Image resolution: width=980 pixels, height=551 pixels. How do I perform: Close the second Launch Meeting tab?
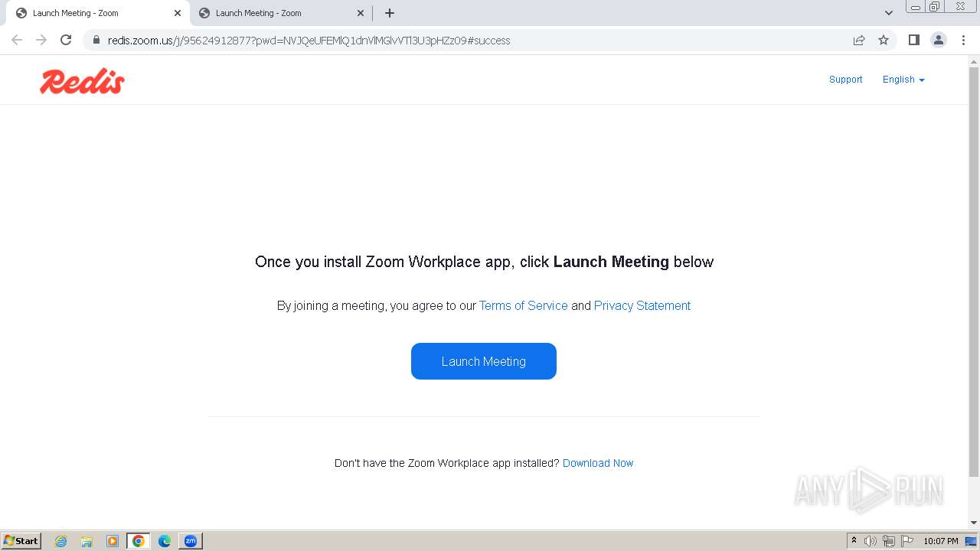[x=361, y=13]
